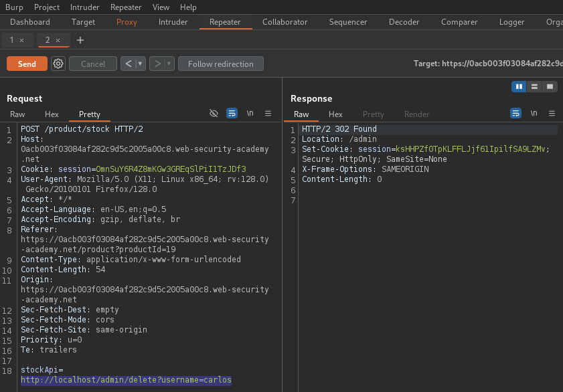The image size is (563, 392).
Task: Open the Repeater menu in menu bar
Action: tap(126, 7)
